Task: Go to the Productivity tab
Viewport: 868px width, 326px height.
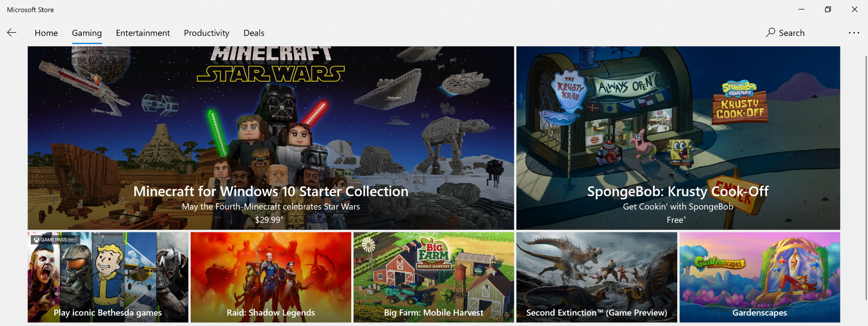Action: [207, 33]
